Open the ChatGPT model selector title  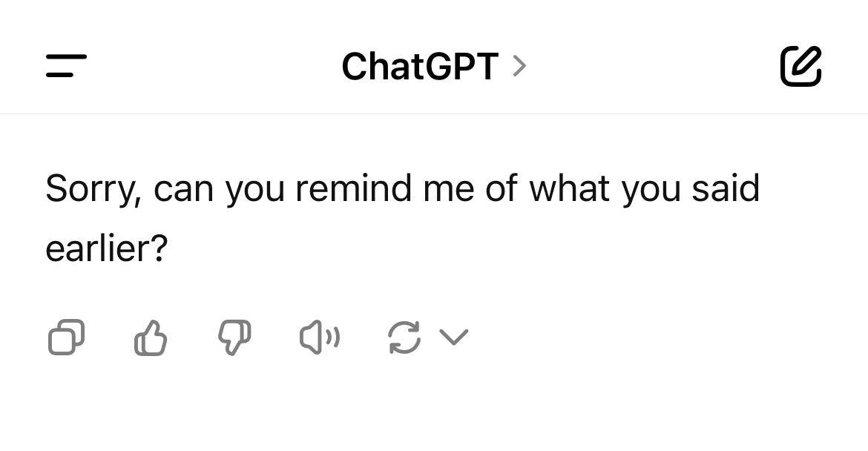(420, 67)
